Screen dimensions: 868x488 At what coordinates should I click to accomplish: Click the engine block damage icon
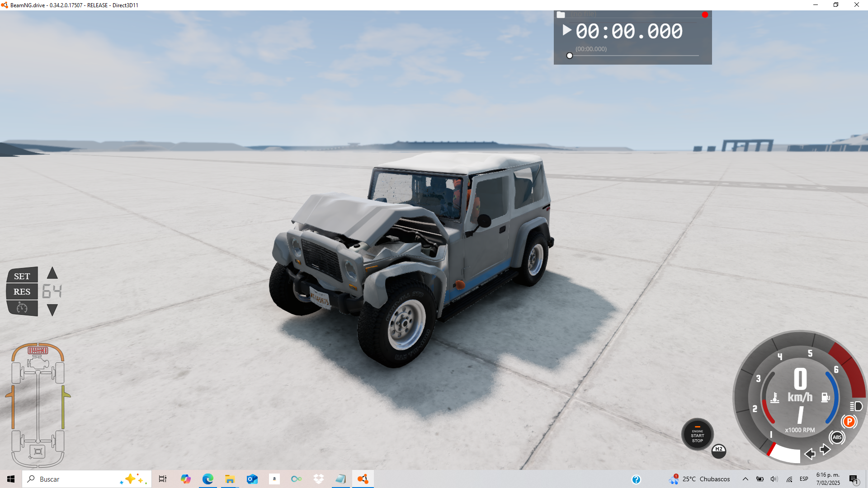click(38, 363)
